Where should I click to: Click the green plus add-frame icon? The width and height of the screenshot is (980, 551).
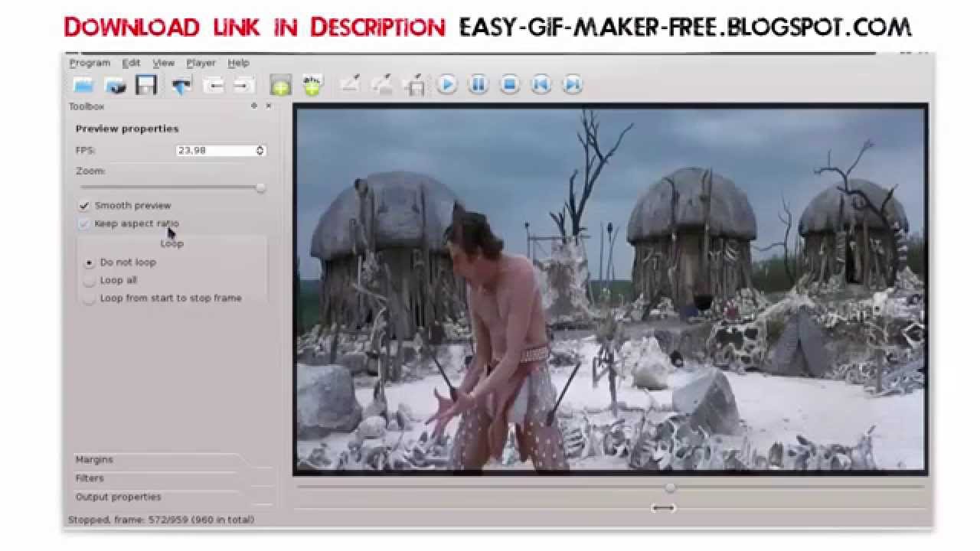280,85
